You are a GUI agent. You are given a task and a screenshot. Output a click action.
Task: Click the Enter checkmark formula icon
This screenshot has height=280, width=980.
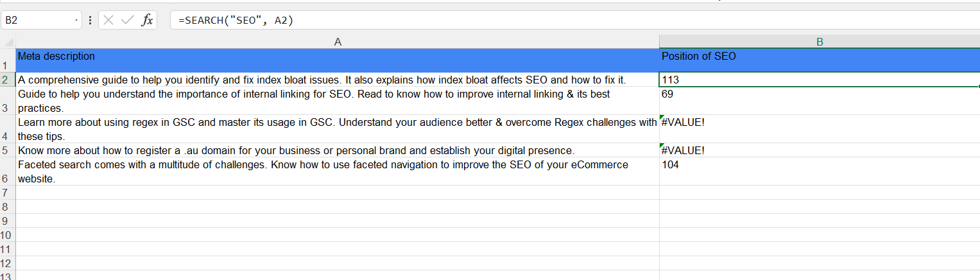[128, 21]
